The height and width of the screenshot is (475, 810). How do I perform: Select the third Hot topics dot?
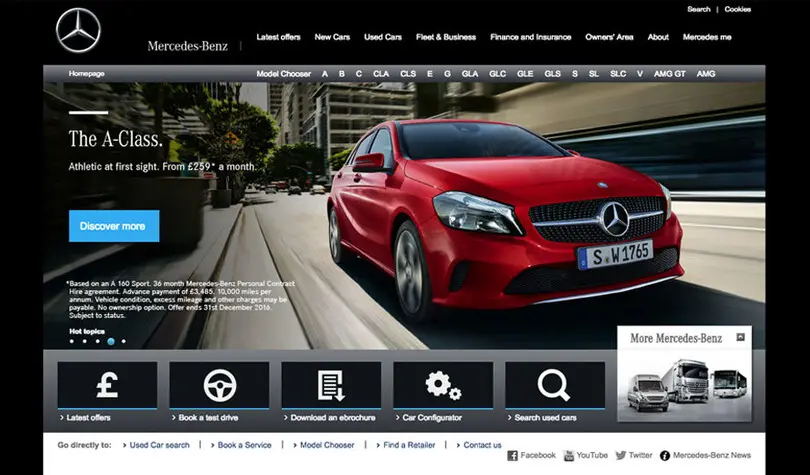(x=98, y=341)
